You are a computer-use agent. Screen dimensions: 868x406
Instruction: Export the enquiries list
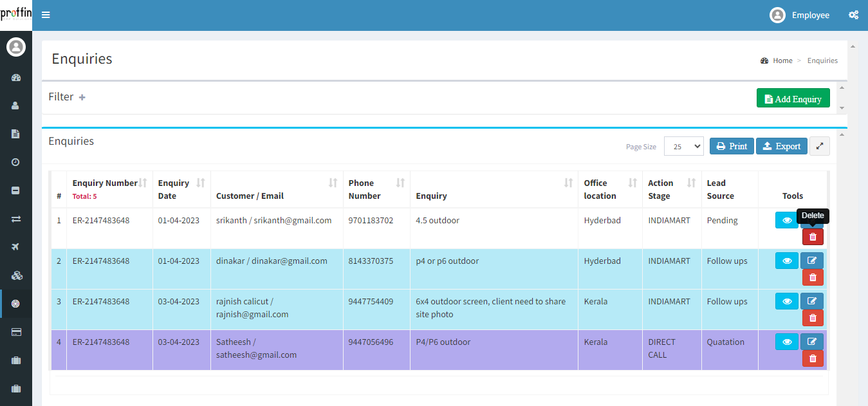[781, 146]
